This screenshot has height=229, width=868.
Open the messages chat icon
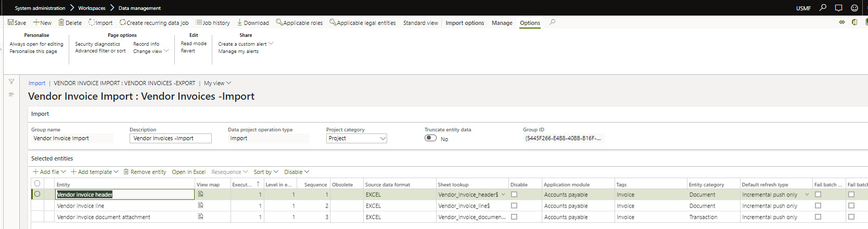(x=838, y=8)
